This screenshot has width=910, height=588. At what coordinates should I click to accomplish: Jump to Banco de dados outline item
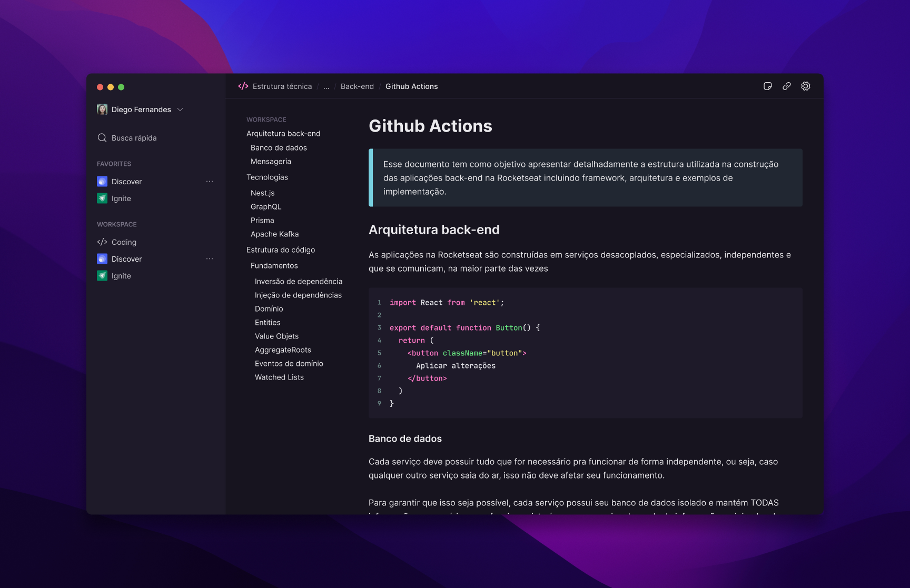tap(279, 148)
